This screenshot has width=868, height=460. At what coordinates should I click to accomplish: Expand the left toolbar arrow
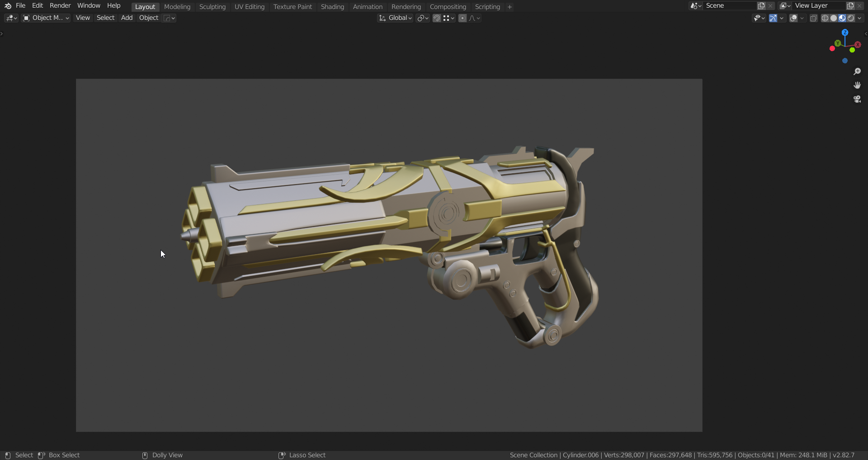pos(2,33)
